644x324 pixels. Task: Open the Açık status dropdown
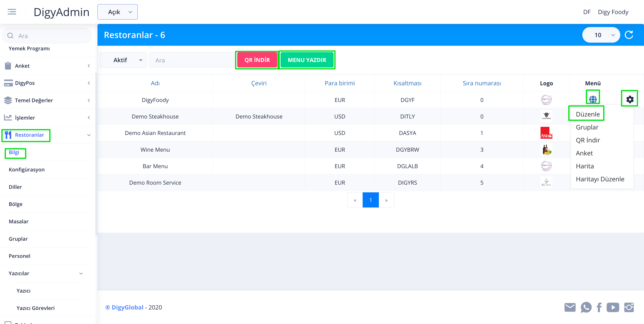click(118, 12)
